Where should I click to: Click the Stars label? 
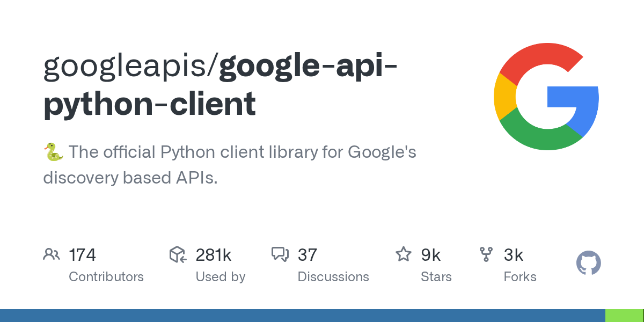tap(436, 277)
